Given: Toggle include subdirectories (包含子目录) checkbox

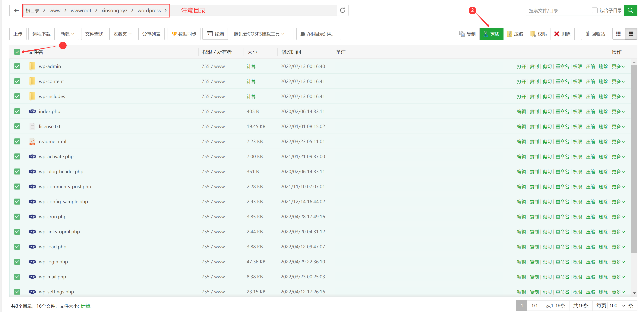Looking at the screenshot, I should (x=595, y=11).
